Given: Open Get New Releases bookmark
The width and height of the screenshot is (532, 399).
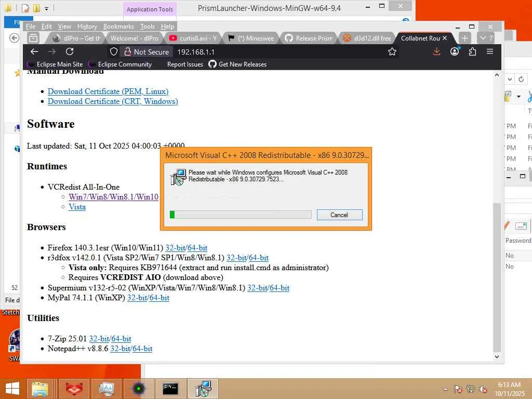Looking at the screenshot, I should (x=237, y=64).
